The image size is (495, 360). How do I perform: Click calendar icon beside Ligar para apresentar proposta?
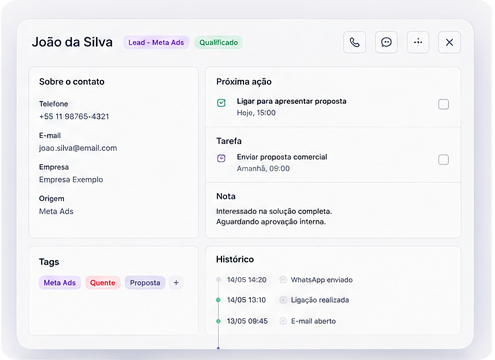(221, 103)
